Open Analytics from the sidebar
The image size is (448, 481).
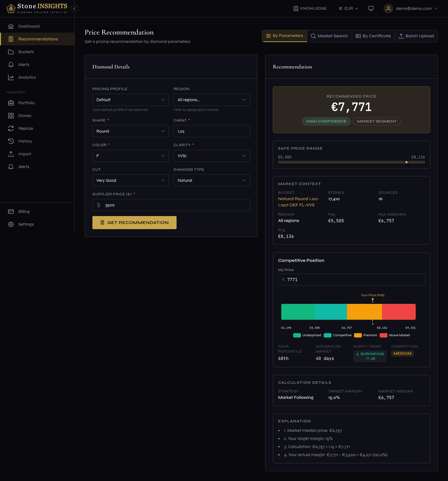[x=27, y=77]
